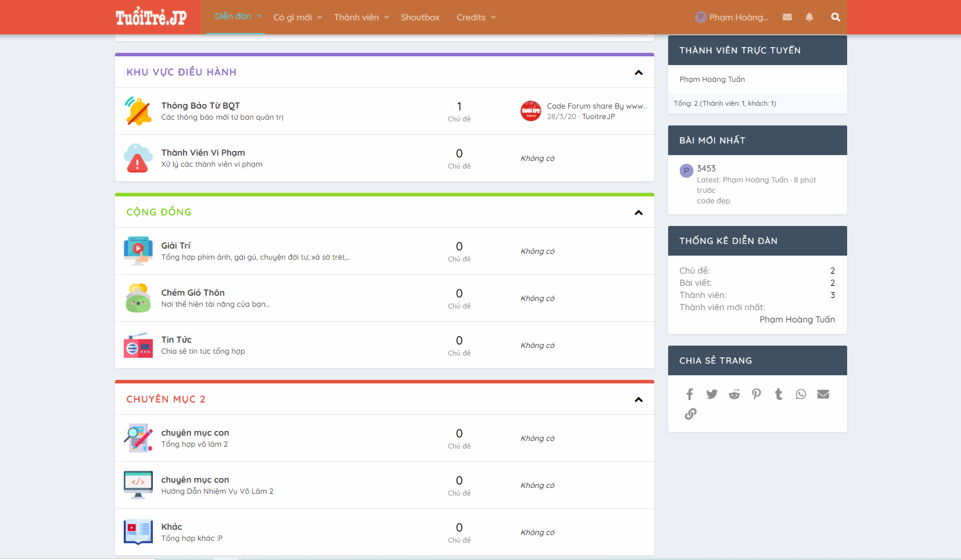The height and width of the screenshot is (560, 961).
Task: Open the Shoutbox menu item
Action: point(420,17)
